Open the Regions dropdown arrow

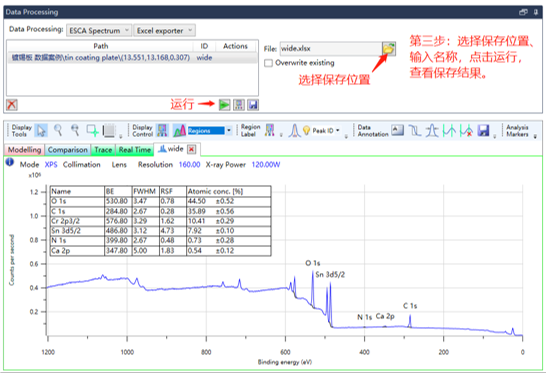(229, 131)
